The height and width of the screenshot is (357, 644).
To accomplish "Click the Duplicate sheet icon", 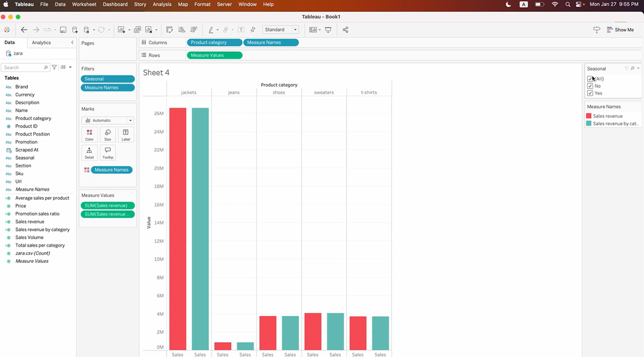I will pyautogui.click(x=138, y=30).
